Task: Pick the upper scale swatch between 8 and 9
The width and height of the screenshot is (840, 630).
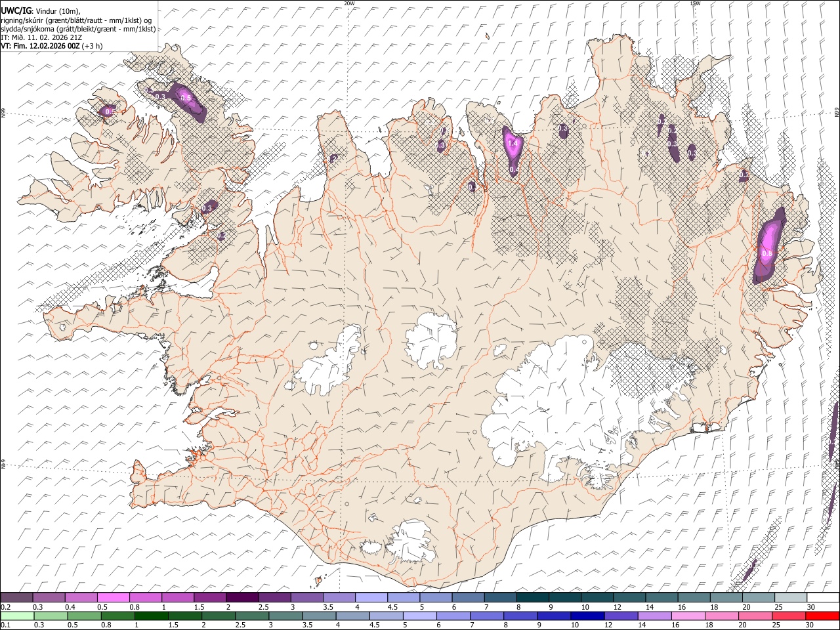Action: tap(533, 597)
